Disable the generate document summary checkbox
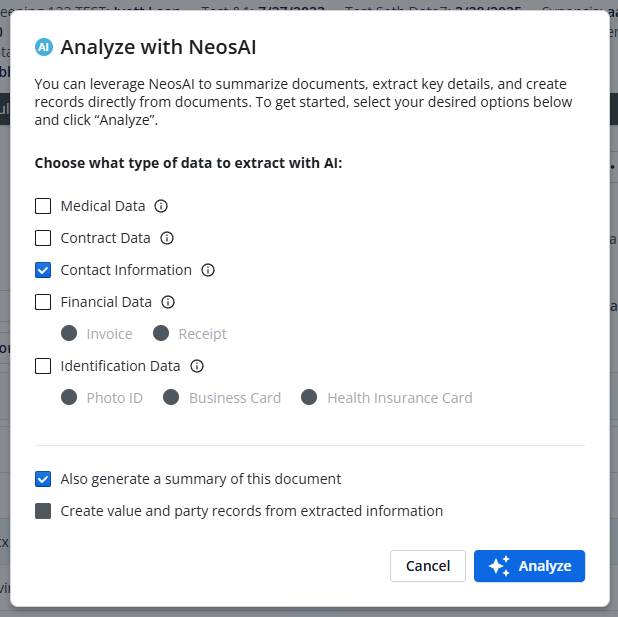This screenshot has width=618, height=617. (x=43, y=479)
